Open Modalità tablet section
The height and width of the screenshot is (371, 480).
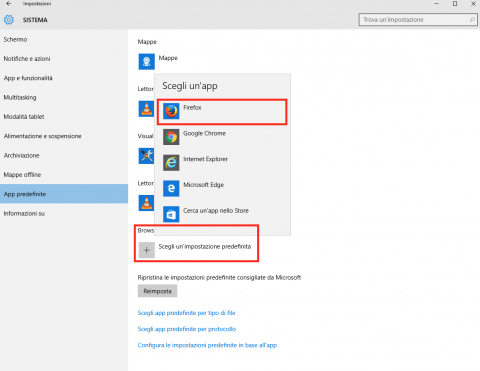coord(64,117)
